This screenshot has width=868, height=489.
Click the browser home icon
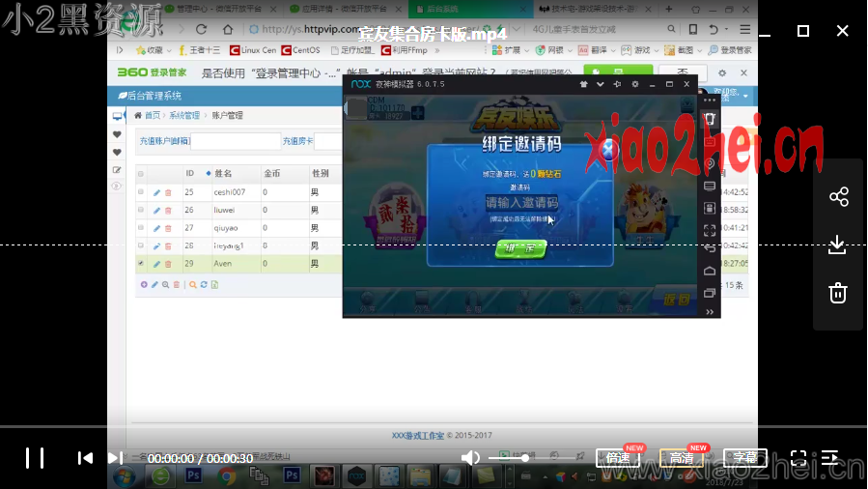coord(228,29)
